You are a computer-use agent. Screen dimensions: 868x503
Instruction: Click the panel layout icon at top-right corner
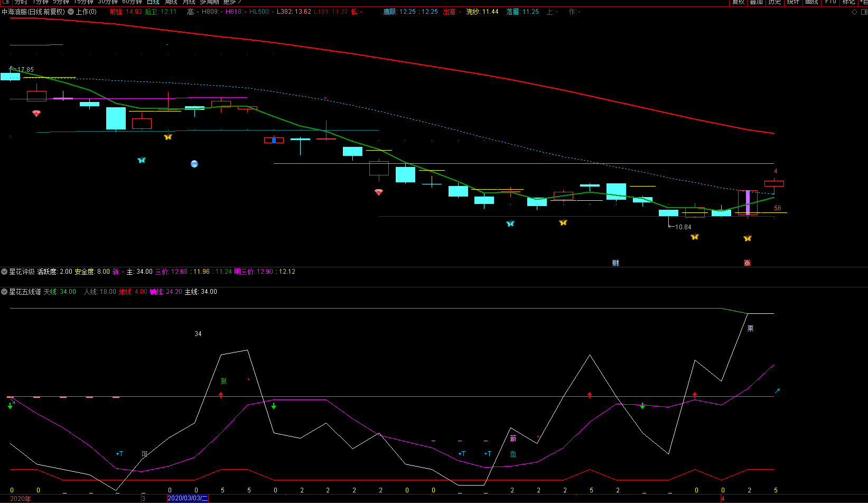tap(863, 12)
